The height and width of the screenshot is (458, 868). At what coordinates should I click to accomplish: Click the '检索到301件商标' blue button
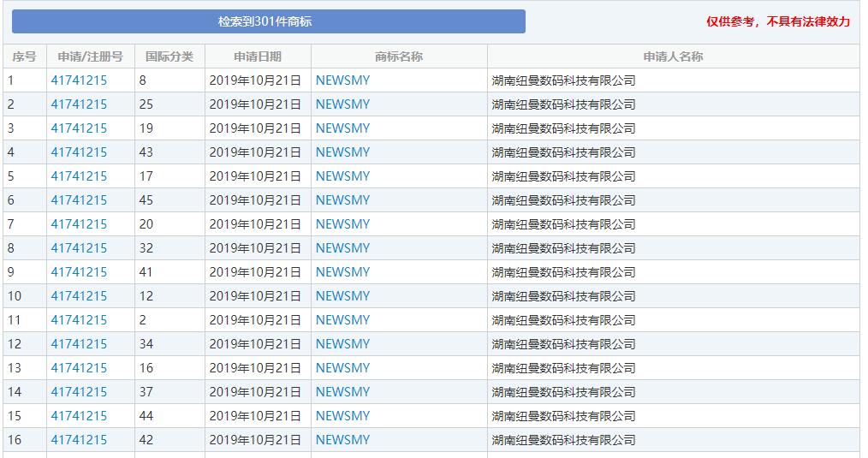click(268, 21)
